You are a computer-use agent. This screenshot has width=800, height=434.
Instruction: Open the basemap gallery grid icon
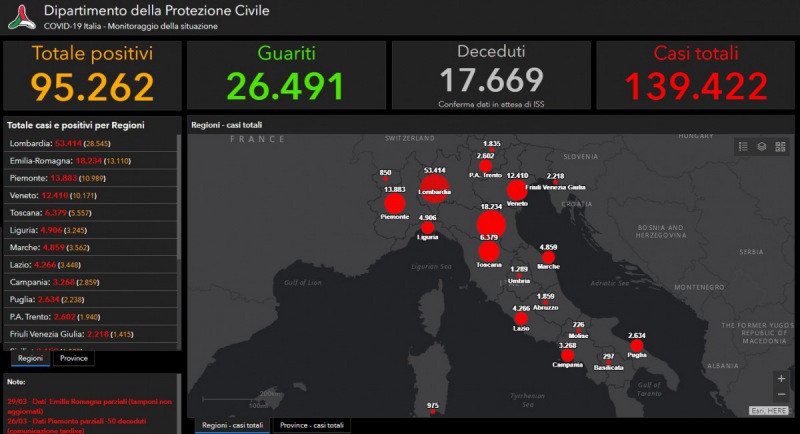click(x=780, y=146)
